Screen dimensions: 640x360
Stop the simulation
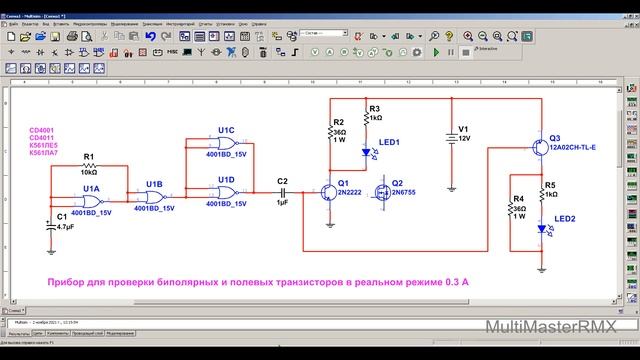pyautogui.click(x=466, y=52)
